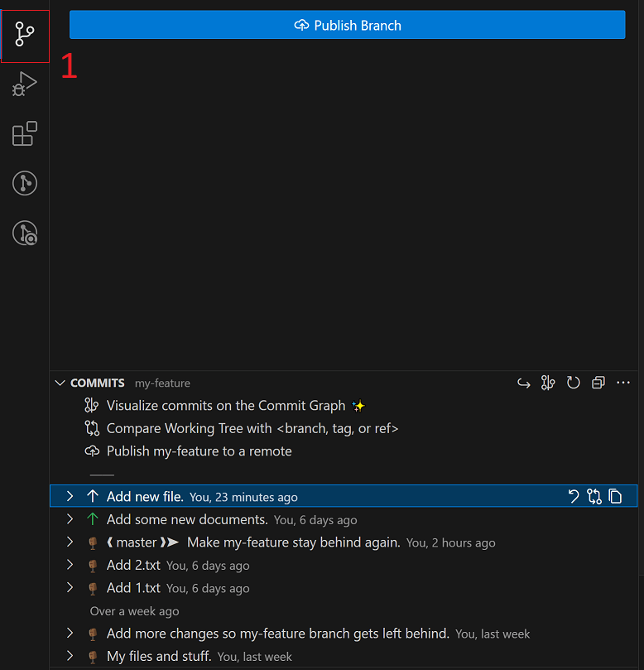
Task: Open Commit Graph icon in Commits header
Action: point(548,383)
